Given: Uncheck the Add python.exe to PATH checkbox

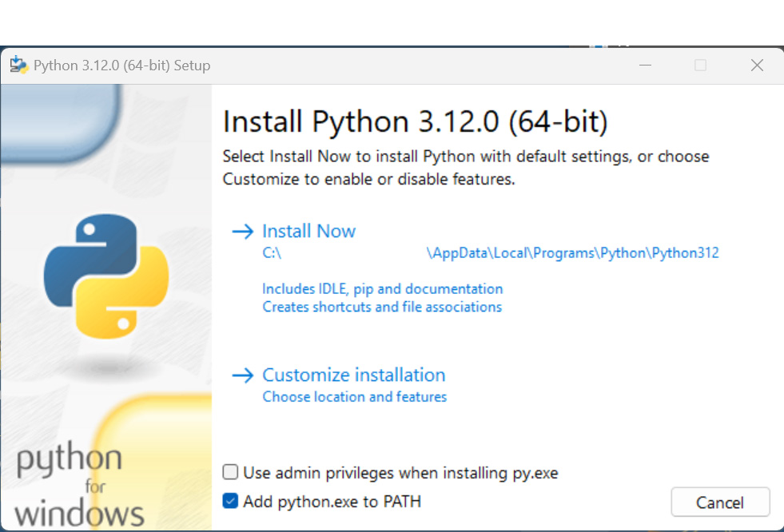Looking at the screenshot, I should pyautogui.click(x=230, y=501).
